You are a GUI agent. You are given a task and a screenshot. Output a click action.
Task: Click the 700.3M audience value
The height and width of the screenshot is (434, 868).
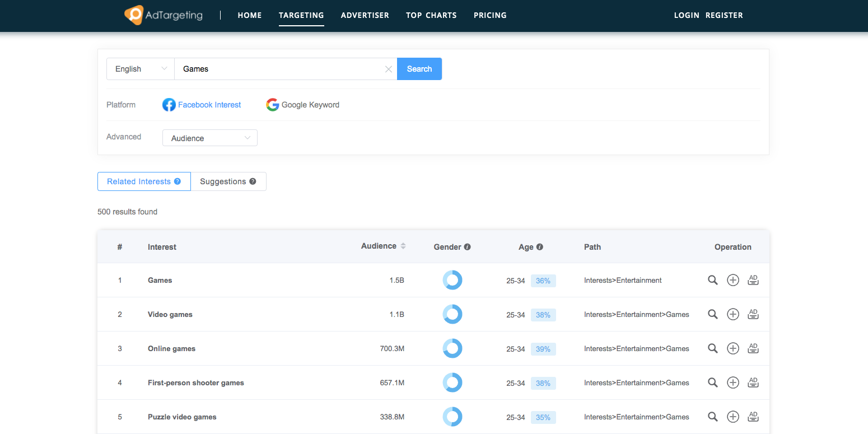point(392,348)
